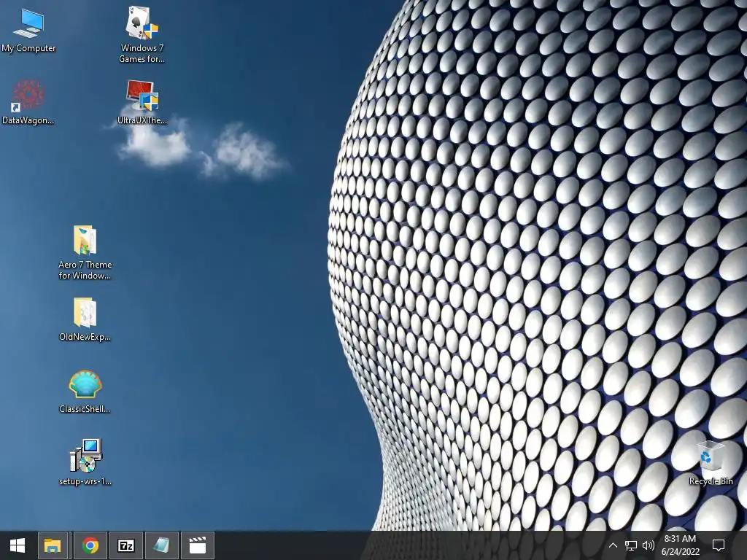Click the 'ClassicShell...' label text
Viewport: 747px width, 560px height.
click(x=85, y=409)
